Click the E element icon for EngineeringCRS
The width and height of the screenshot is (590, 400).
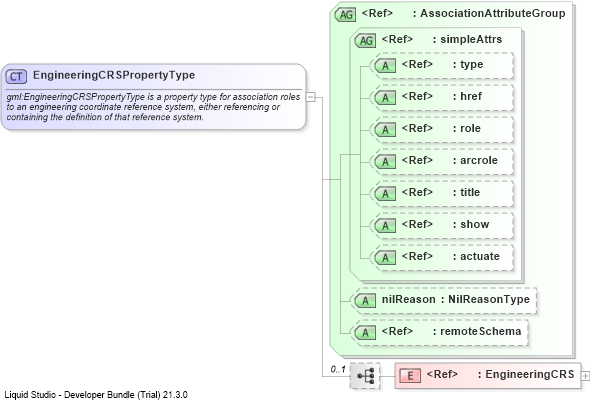[410, 376]
